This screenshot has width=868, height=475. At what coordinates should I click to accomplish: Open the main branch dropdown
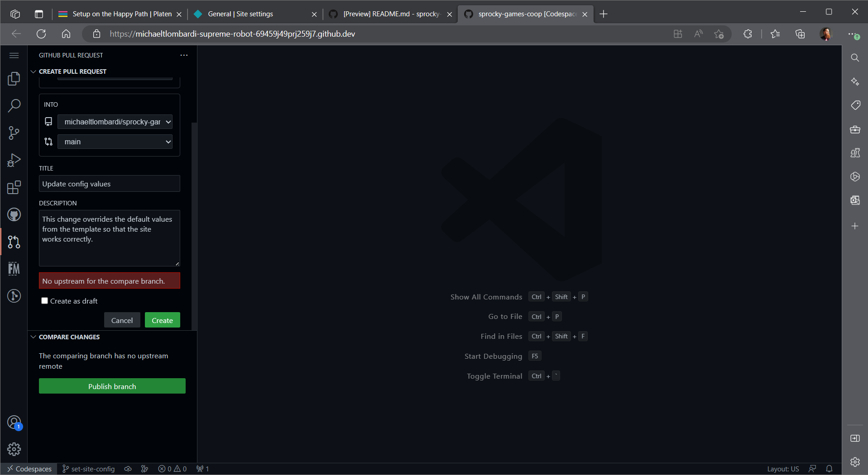point(115,142)
